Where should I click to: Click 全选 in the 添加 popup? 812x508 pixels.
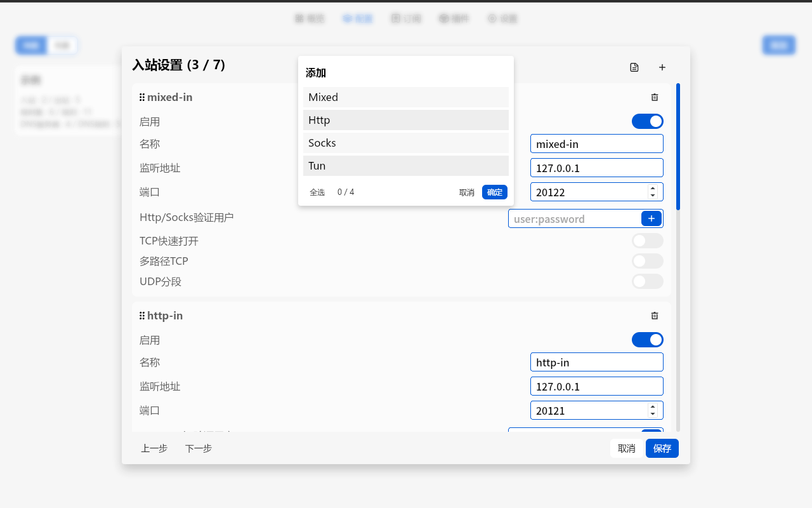(x=317, y=192)
